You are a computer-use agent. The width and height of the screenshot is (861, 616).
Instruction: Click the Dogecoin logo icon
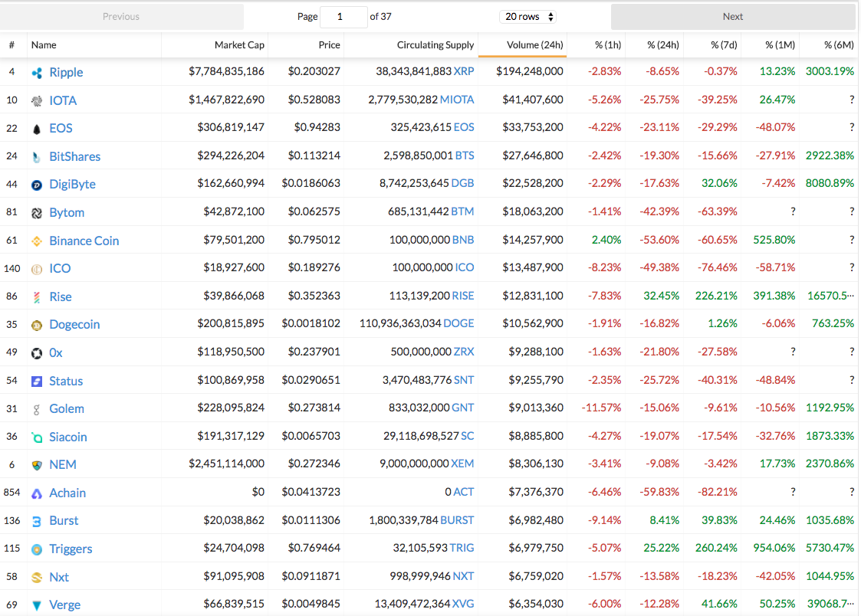click(x=37, y=326)
